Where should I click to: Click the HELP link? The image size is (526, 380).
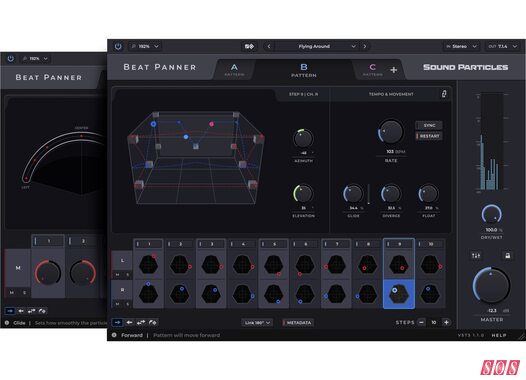499,335
